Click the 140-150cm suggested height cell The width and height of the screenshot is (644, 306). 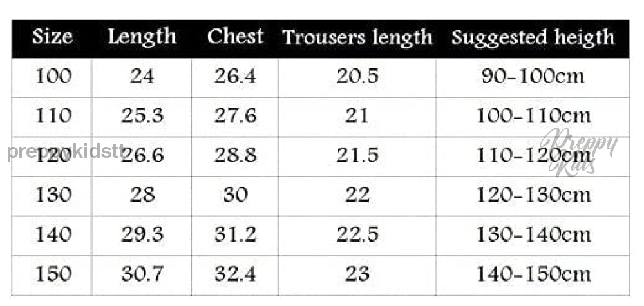tap(533, 274)
